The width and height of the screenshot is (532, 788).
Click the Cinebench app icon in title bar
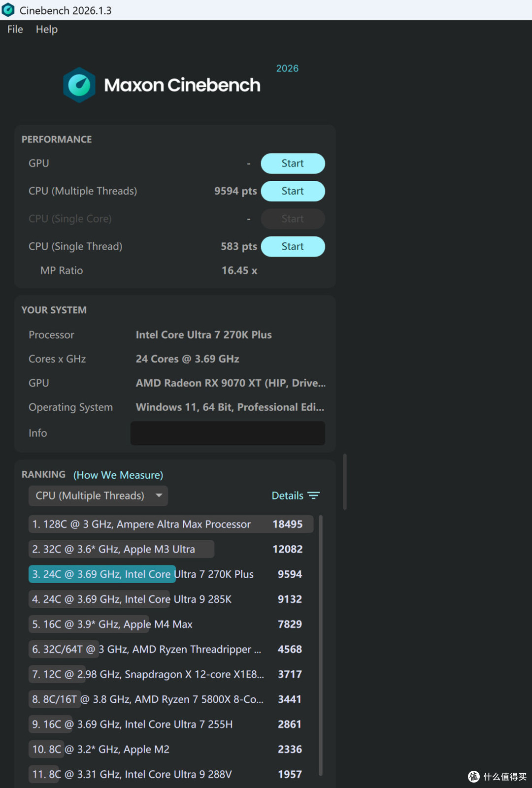point(8,10)
